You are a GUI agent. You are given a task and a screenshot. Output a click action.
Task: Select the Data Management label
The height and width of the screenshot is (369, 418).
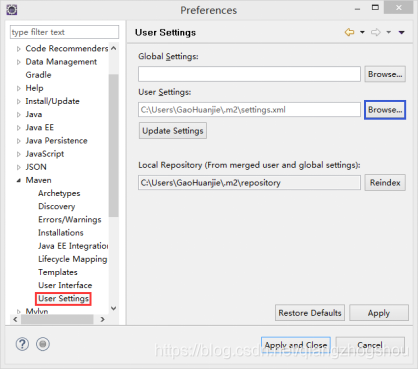click(61, 62)
